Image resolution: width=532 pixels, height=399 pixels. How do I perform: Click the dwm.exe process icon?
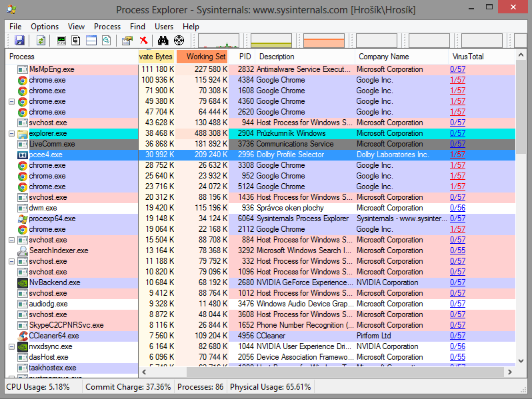point(23,208)
